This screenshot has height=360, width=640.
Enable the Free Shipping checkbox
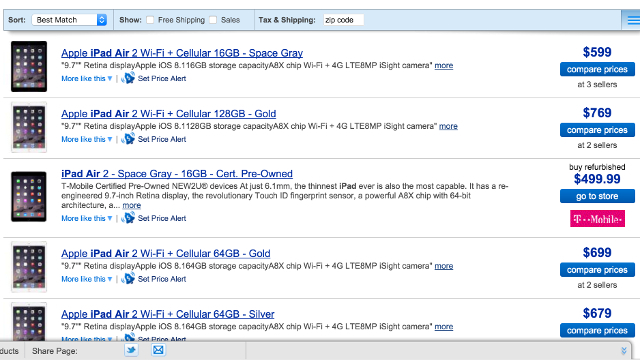pos(150,20)
